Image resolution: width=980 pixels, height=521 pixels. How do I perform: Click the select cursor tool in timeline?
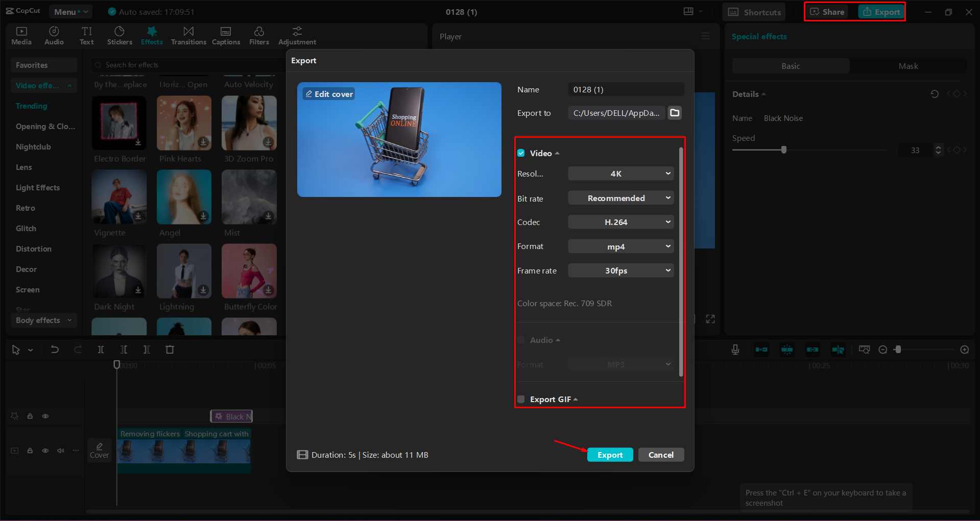click(x=16, y=350)
